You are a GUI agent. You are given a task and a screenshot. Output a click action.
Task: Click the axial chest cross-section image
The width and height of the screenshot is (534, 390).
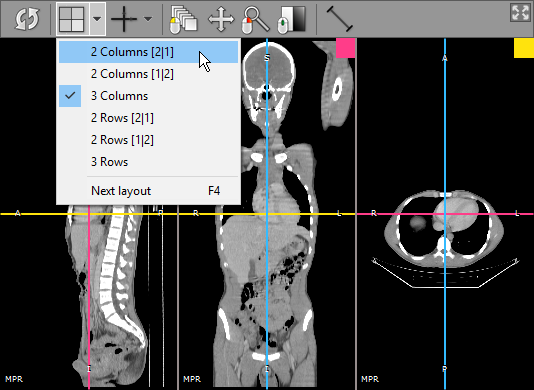[x=444, y=228]
